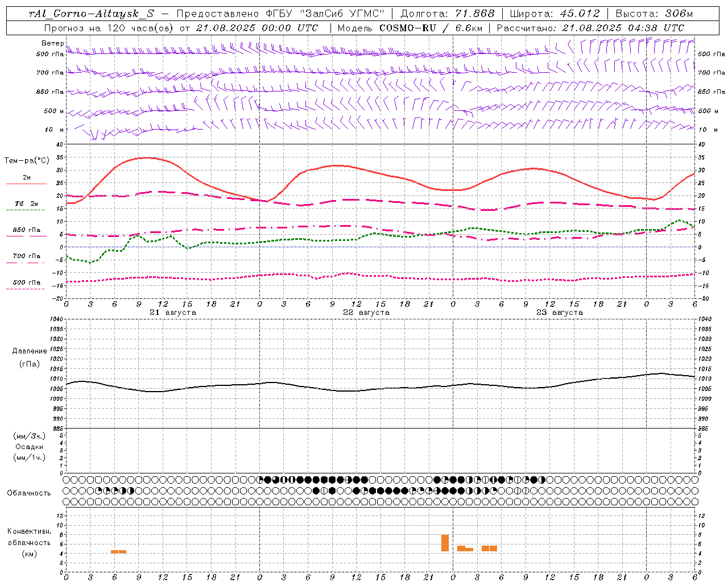Click the left 700 гПа wind level label
The image size is (728, 582).
pyautogui.click(x=50, y=73)
